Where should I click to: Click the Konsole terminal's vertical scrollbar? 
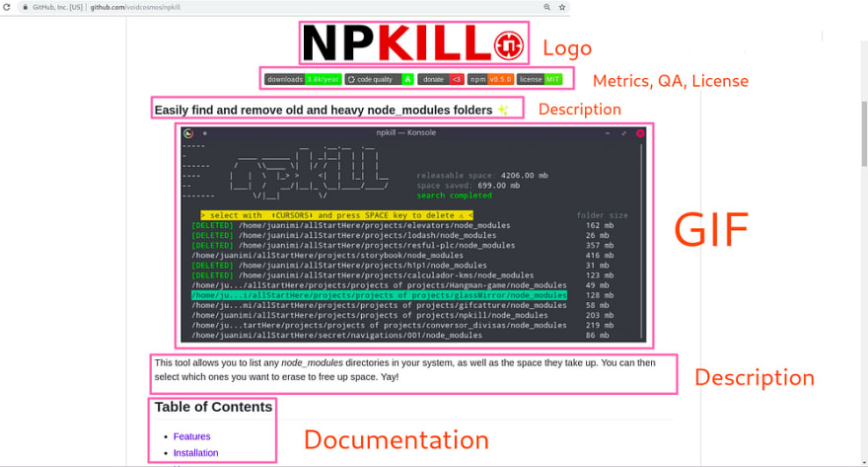(x=641, y=242)
